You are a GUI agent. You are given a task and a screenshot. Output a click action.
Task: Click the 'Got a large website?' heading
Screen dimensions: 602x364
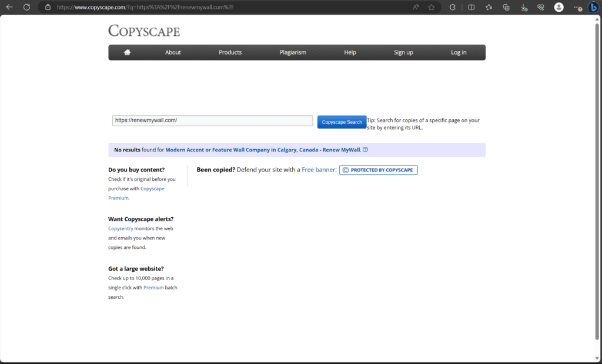136,268
